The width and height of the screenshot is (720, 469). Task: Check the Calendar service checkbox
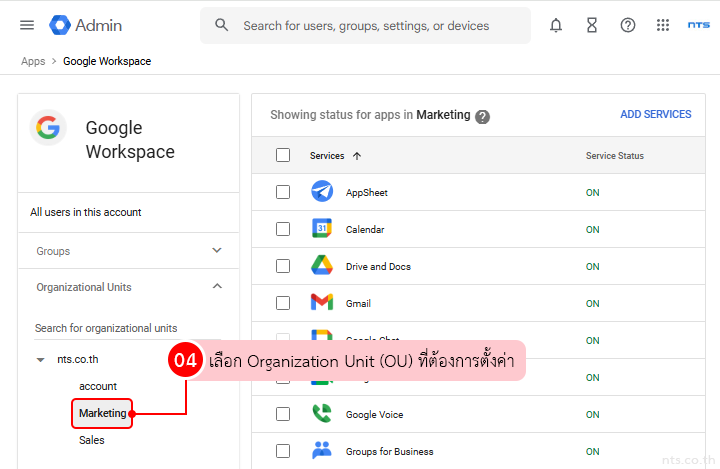(283, 229)
